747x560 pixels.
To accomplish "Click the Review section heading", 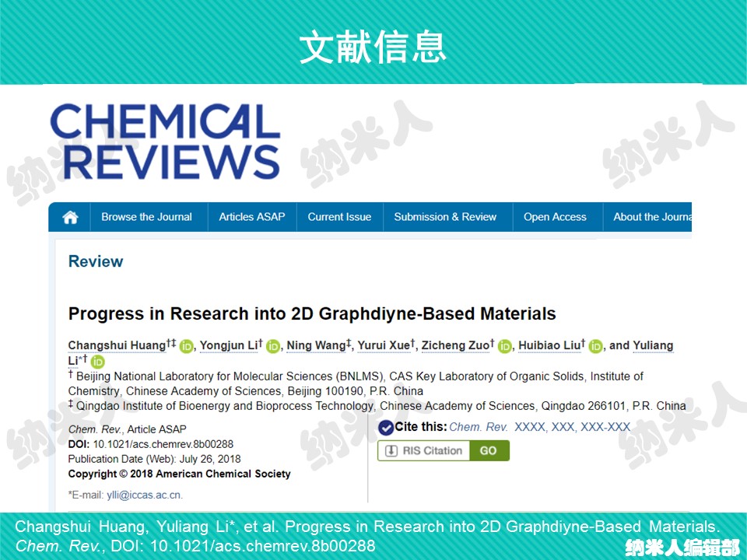I will pyautogui.click(x=96, y=261).
